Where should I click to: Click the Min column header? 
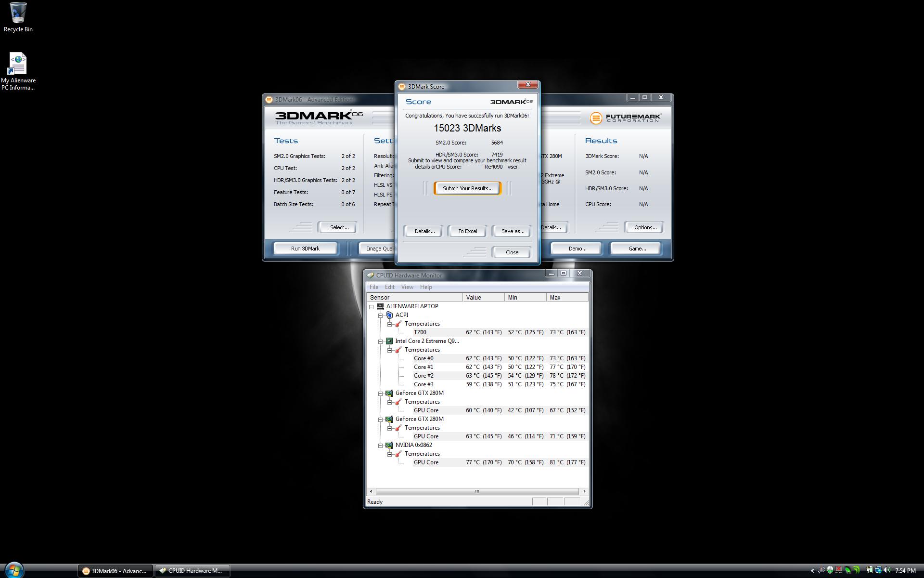coord(526,298)
